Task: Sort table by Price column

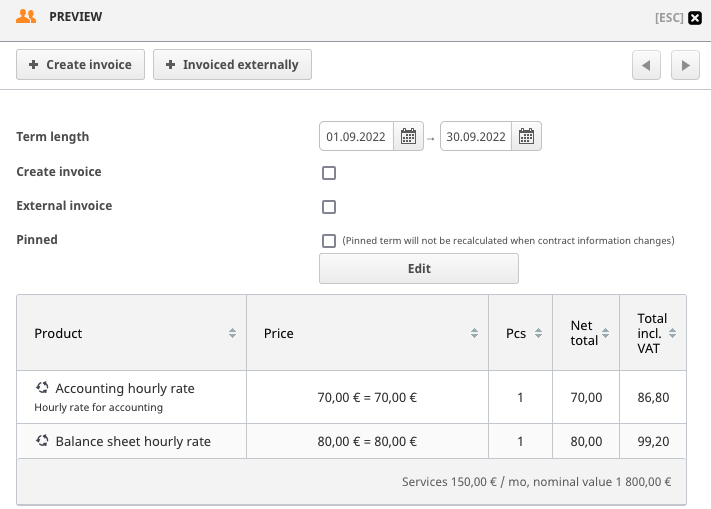Action: (x=475, y=333)
